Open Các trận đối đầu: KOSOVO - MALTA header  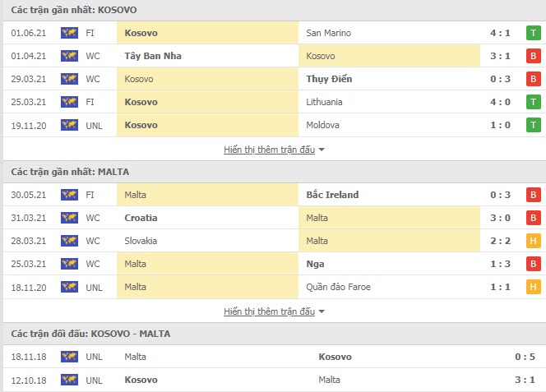[90, 334]
